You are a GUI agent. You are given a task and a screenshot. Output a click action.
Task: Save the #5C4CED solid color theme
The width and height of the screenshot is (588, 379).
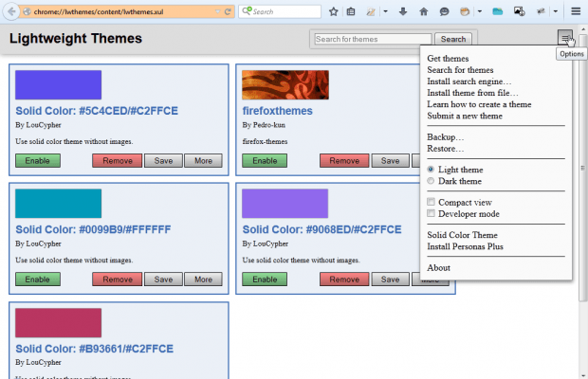(163, 161)
